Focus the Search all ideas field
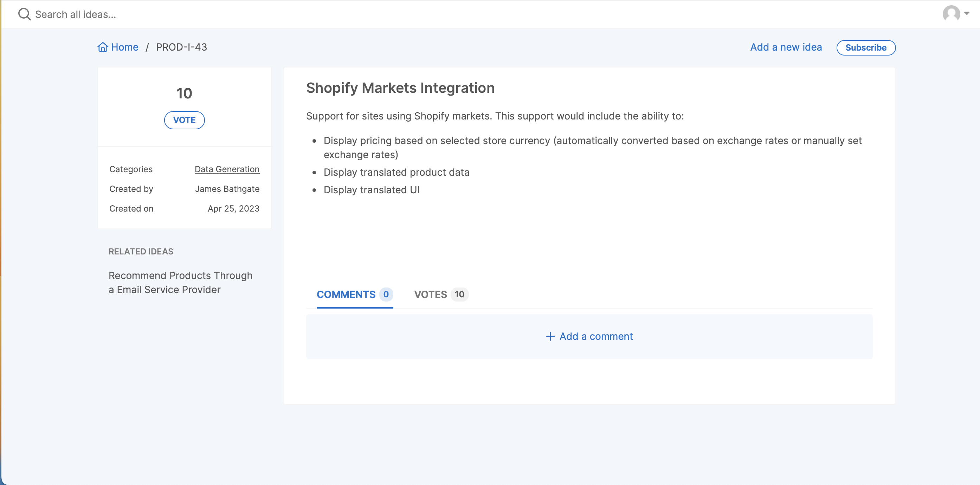The height and width of the screenshot is (485, 980). (75, 14)
